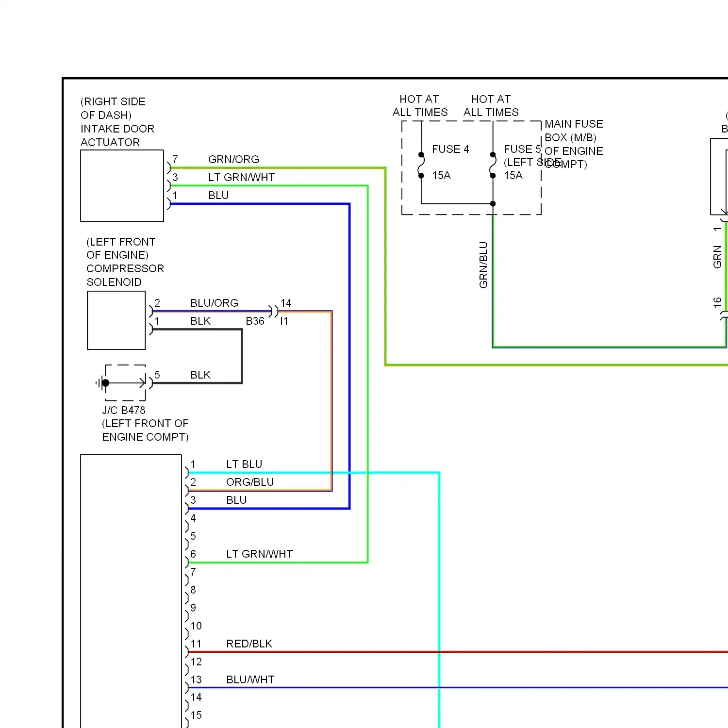This screenshot has width=728, height=728.
Task: Click the HOT AT ALL TIMES label above FUSE 5
Action: pyautogui.click(x=491, y=106)
